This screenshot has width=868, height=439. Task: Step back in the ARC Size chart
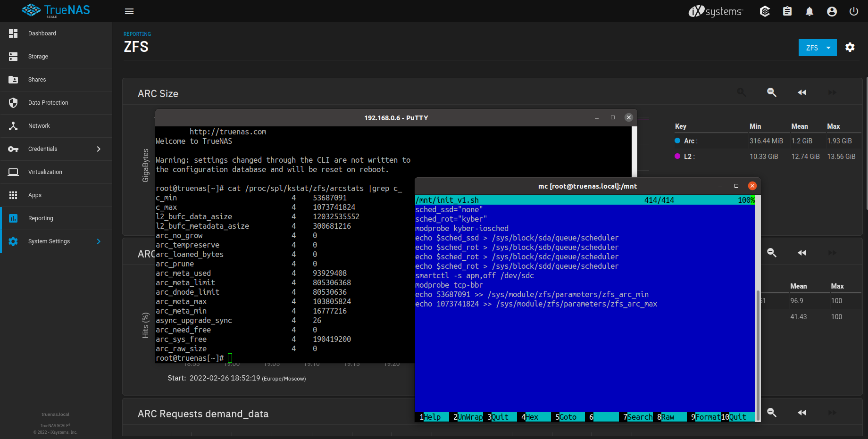pyautogui.click(x=802, y=92)
